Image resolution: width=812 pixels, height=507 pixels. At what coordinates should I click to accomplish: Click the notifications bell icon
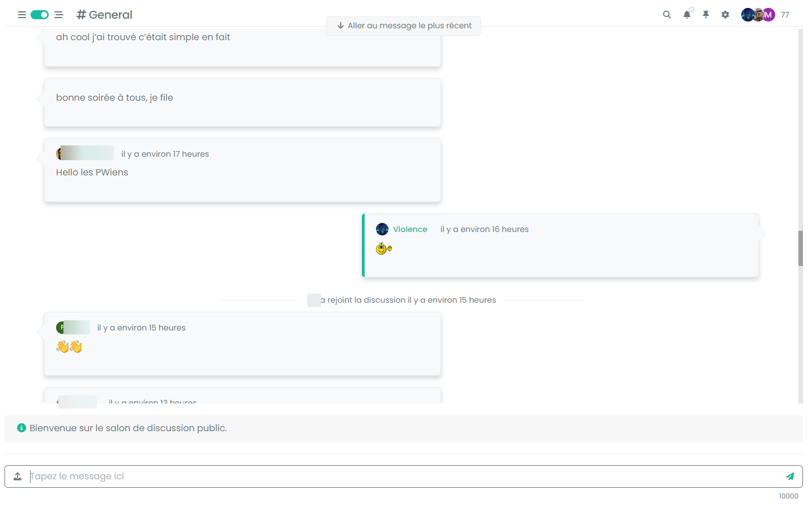pyautogui.click(x=686, y=15)
